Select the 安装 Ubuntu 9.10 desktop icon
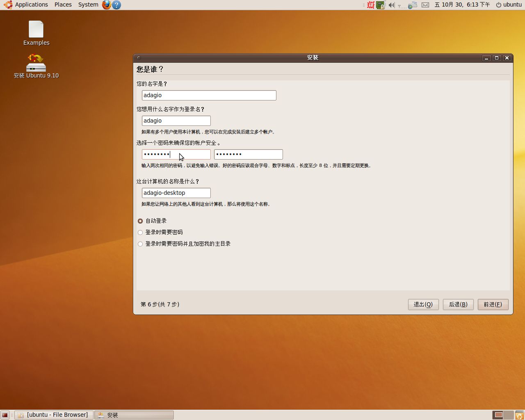This screenshot has height=420, width=525. (36, 66)
